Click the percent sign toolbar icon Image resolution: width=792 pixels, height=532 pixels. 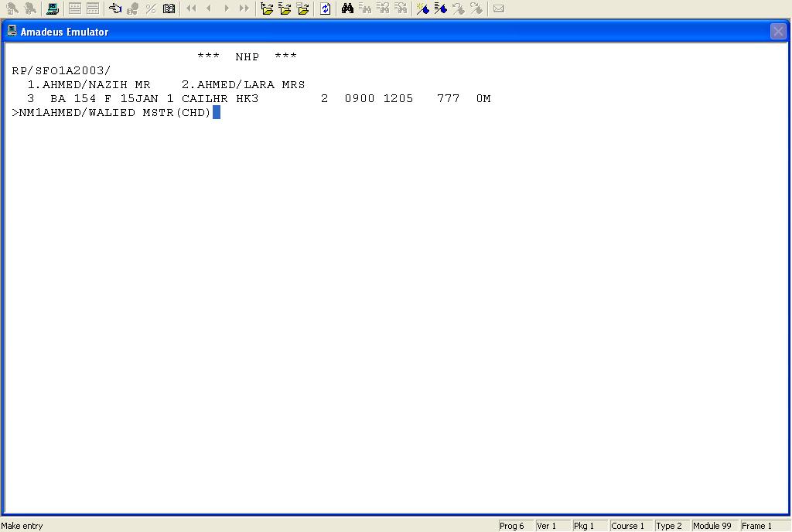point(151,9)
